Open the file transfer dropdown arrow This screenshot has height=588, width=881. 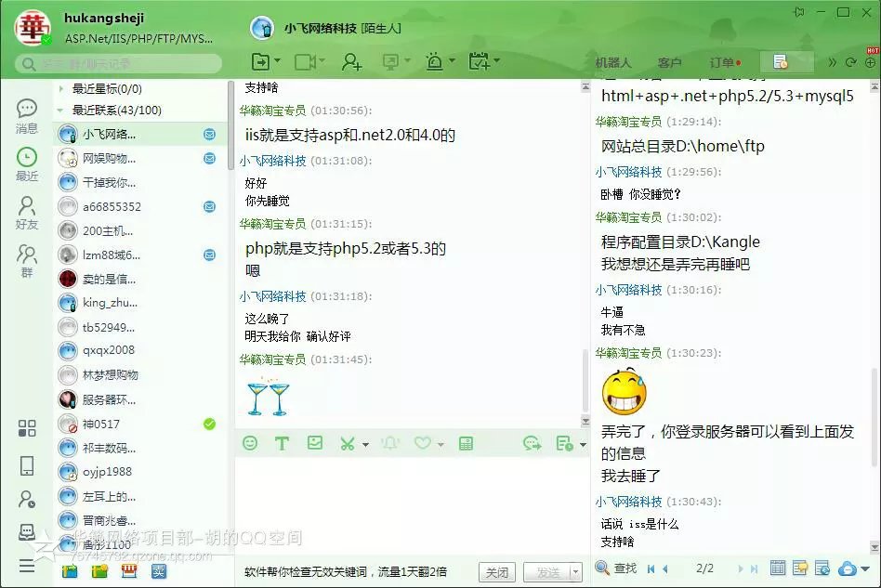coord(278,60)
